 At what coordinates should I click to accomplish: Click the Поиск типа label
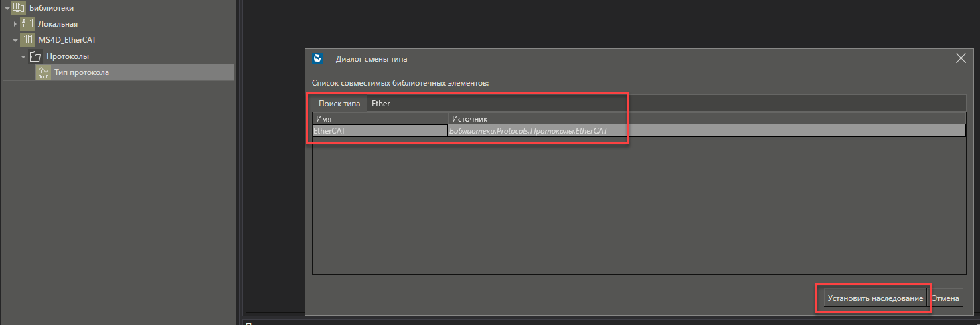(339, 104)
